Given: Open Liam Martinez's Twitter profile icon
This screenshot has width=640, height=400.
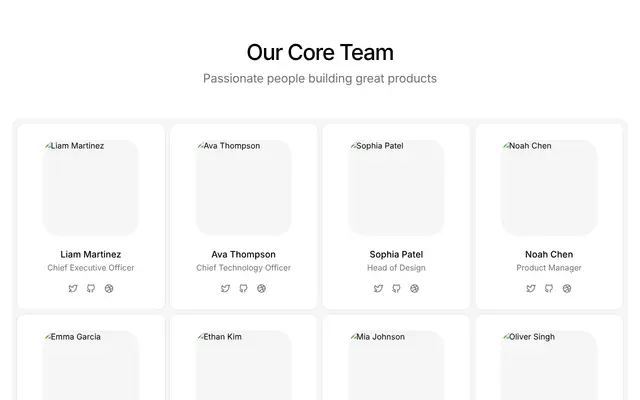Looking at the screenshot, I should point(73,289).
